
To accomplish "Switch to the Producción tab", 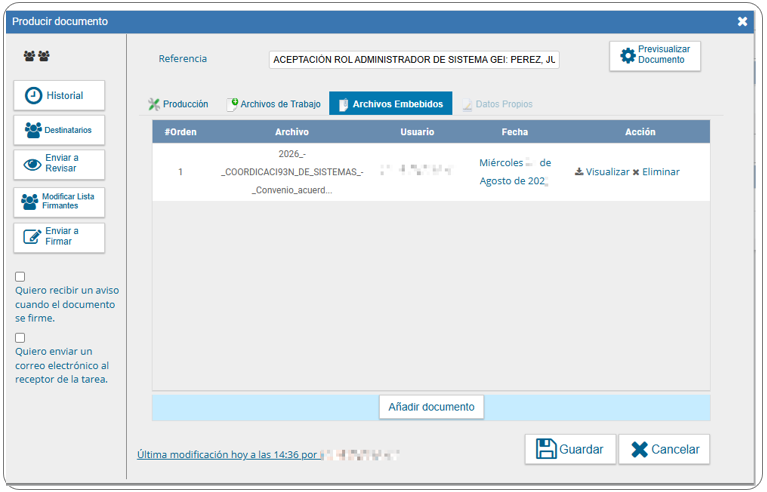I will point(179,104).
